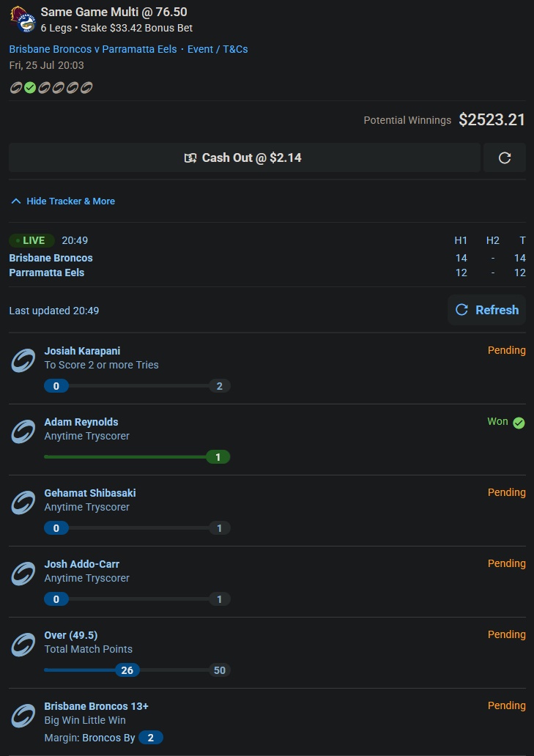Click the Pending status for Josiah Karapani
534x756 pixels.
(x=506, y=350)
